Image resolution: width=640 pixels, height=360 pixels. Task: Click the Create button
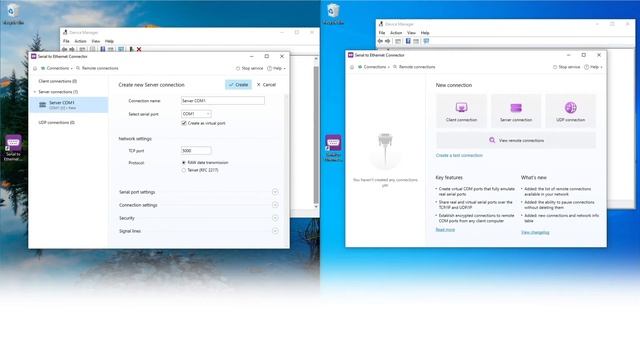tap(238, 84)
